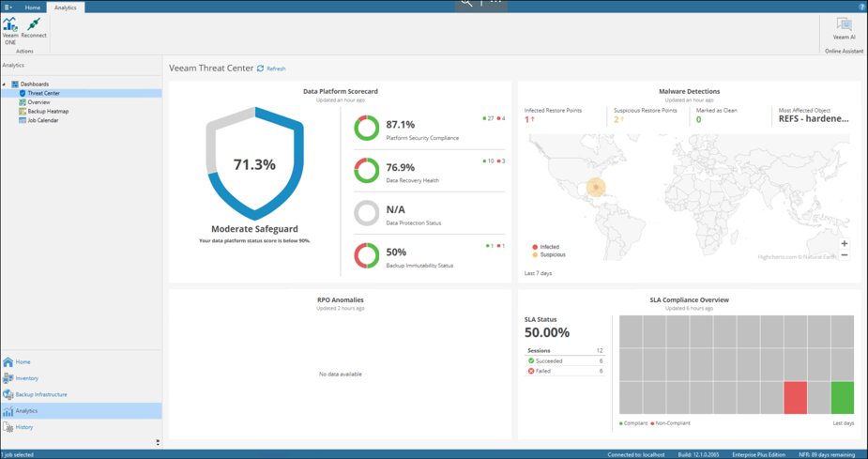Click the help question mark icon

[862, 7]
